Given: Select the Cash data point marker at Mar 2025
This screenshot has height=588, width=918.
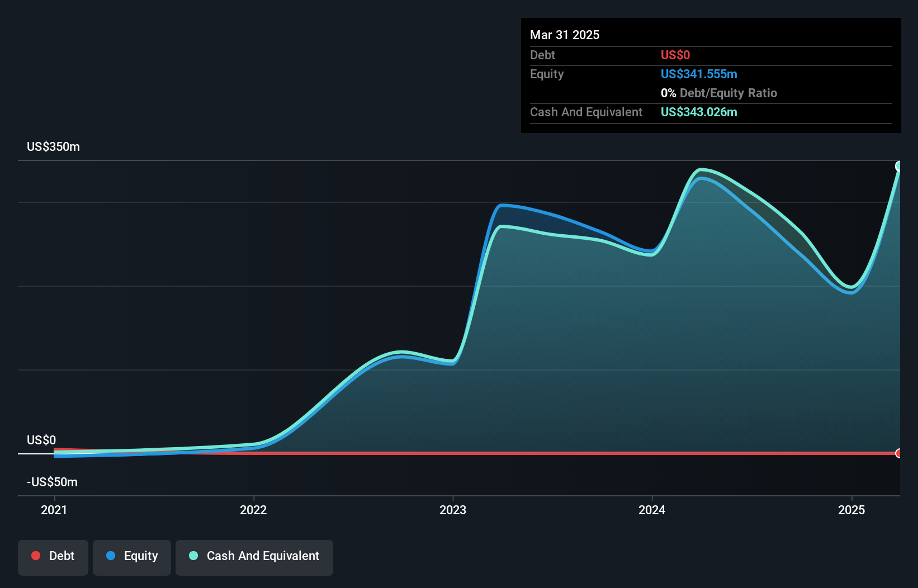Looking at the screenshot, I should pos(899,166).
